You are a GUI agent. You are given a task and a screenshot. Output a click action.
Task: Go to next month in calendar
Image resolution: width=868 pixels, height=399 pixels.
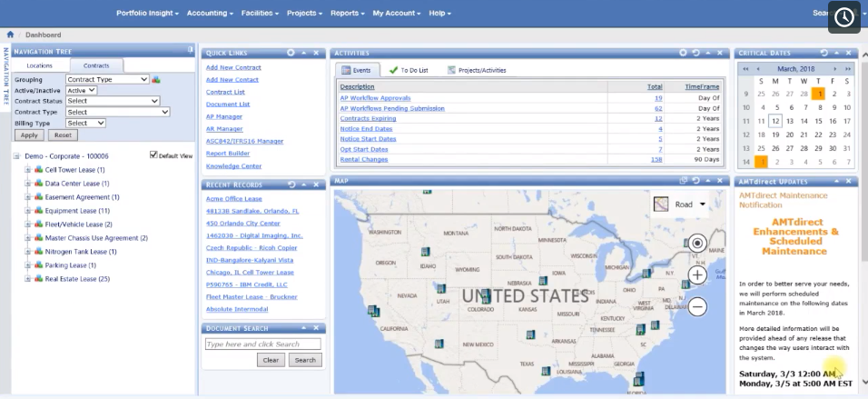click(x=834, y=69)
